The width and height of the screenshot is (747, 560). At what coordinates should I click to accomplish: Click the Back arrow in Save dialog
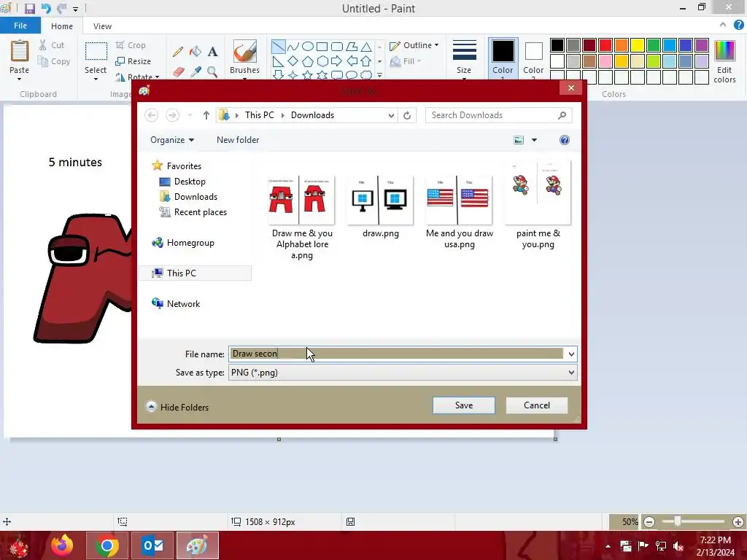[x=152, y=115]
